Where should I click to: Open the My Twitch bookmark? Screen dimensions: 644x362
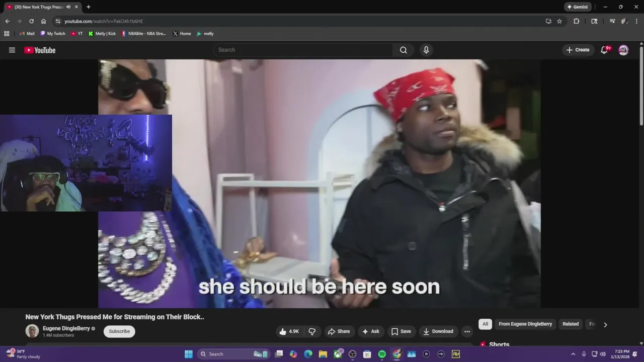point(53,34)
